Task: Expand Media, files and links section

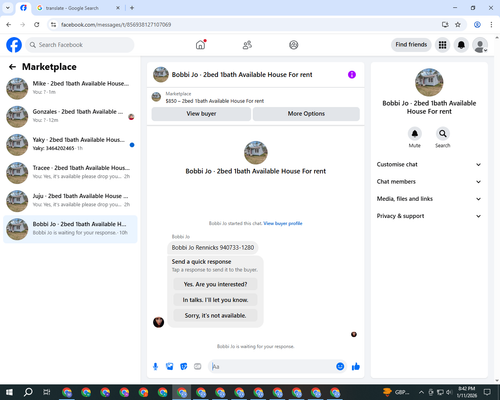Action: (429, 199)
